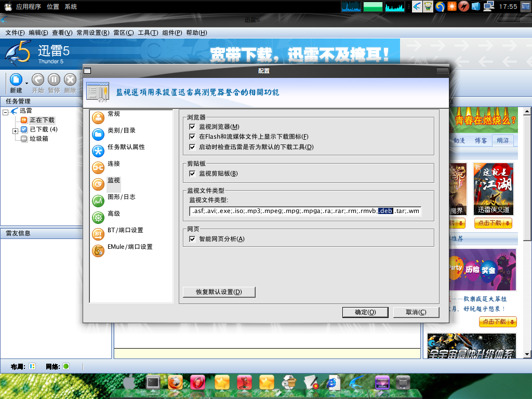Open 应用程序 in top panel
The width and height of the screenshot is (532, 399).
(28, 6)
